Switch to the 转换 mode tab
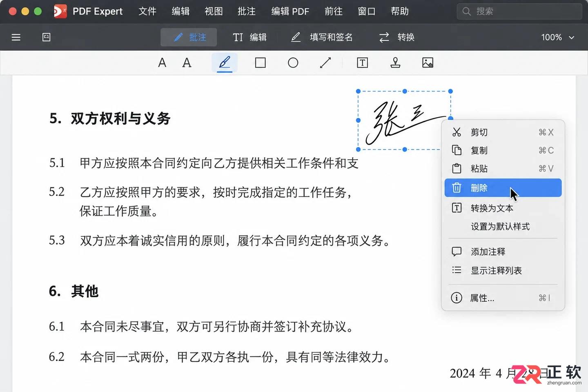The image size is (588, 392). (x=396, y=38)
